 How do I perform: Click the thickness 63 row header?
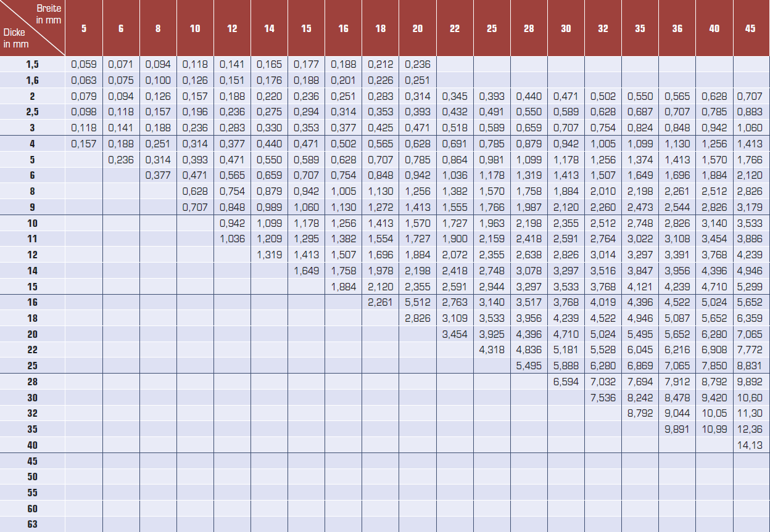coord(32,525)
